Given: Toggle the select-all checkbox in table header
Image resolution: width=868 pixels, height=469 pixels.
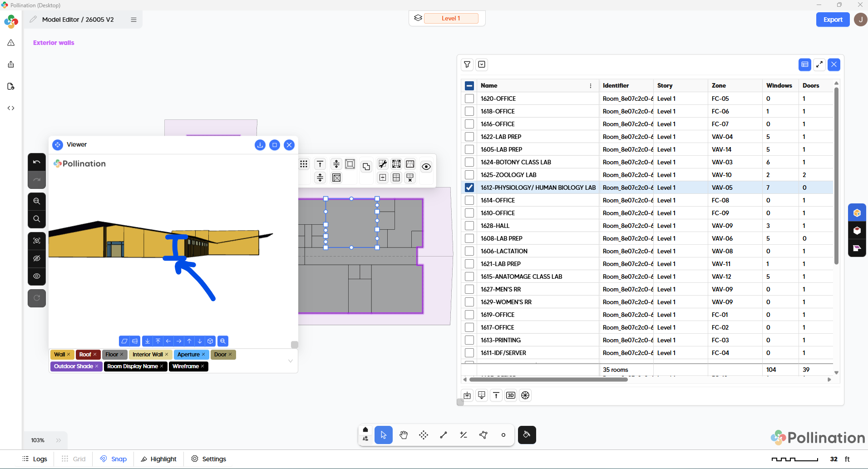Looking at the screenshot, I should (469, 85).
